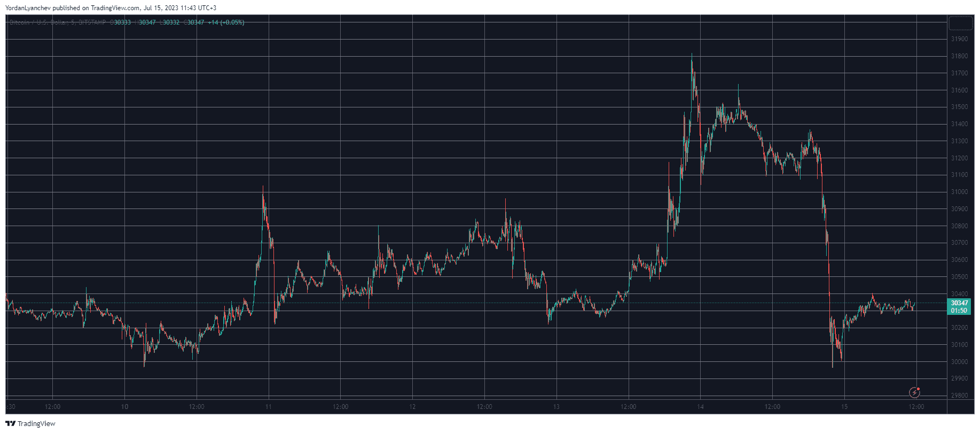
Task: Click the date label 15 on time axis
Action: tap(844, 407)
